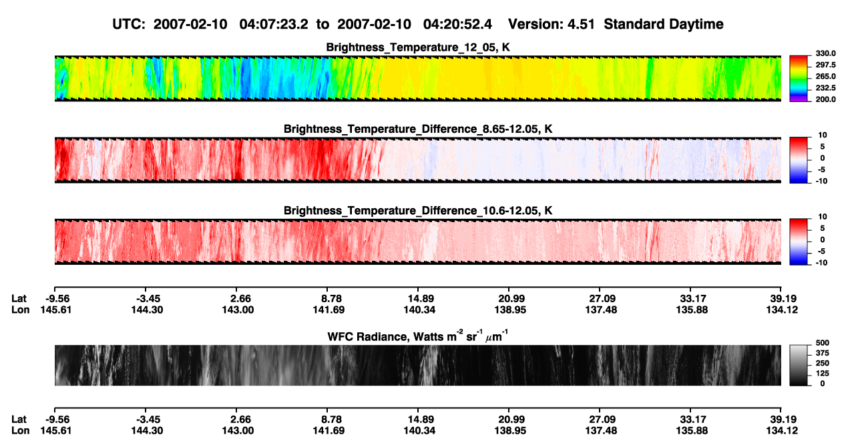The width and height of the screenshot is (868, 445).
Task: Click the 'Brightness_Temperature_Difference_8.65-12.05, K' title
Action: coord(418,129)
